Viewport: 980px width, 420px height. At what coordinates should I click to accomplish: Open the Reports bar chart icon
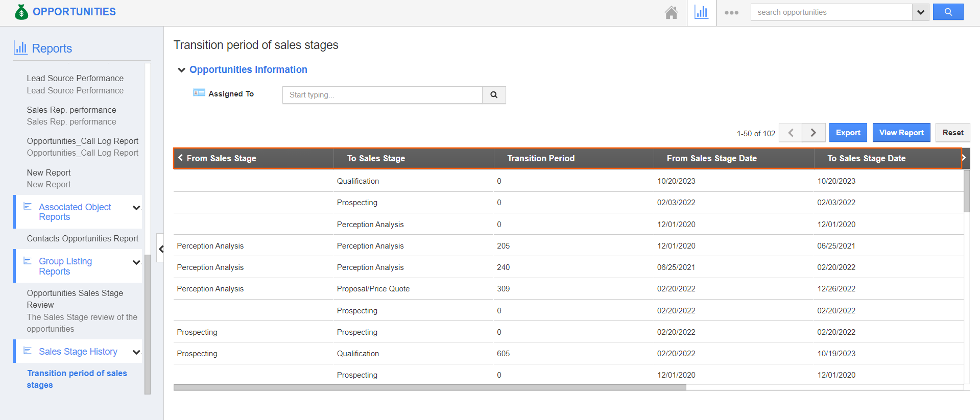(701, 12)
